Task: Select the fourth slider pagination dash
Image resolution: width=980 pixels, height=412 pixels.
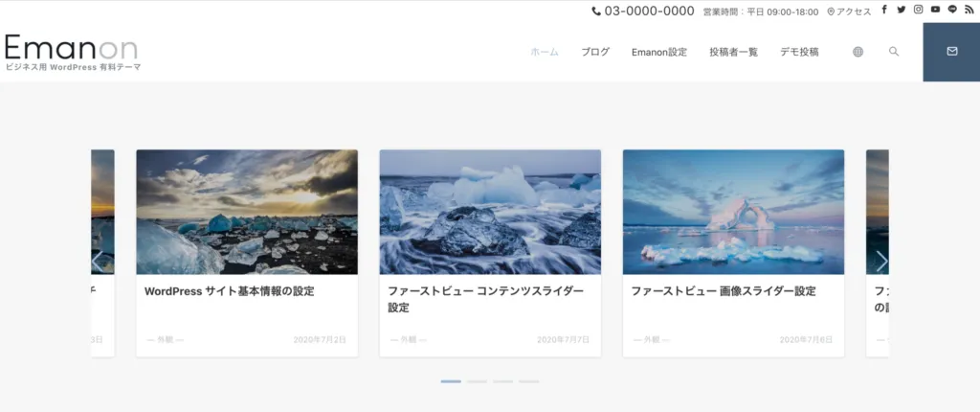Action: point(528,381)
